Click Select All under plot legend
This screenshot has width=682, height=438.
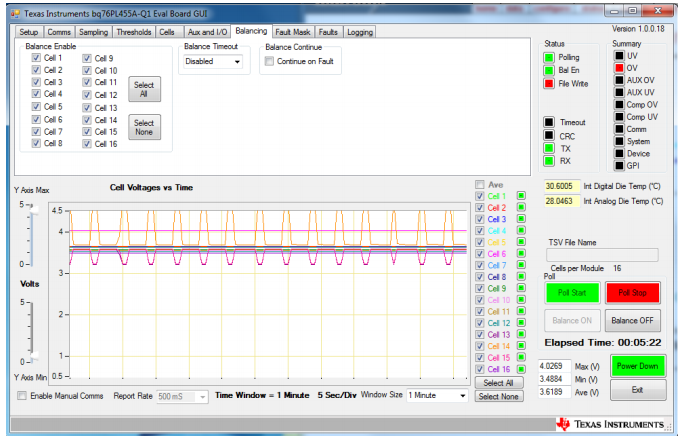point(498,383)
